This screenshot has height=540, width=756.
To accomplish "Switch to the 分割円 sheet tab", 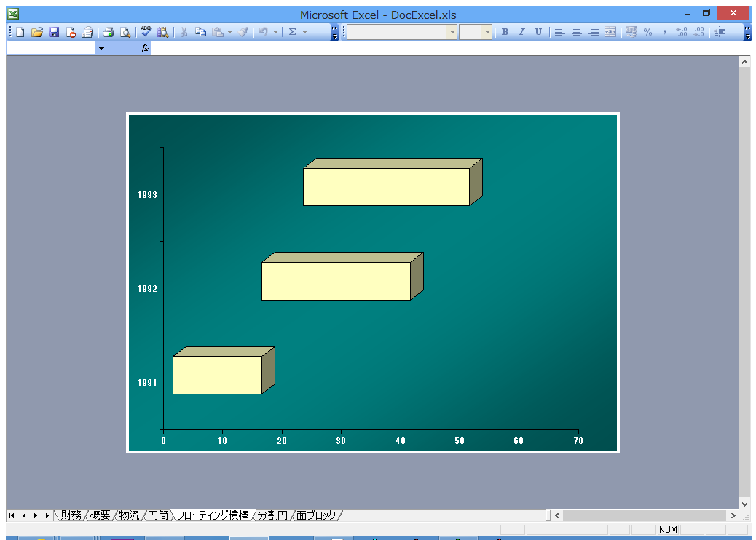I will pos(272,515).
